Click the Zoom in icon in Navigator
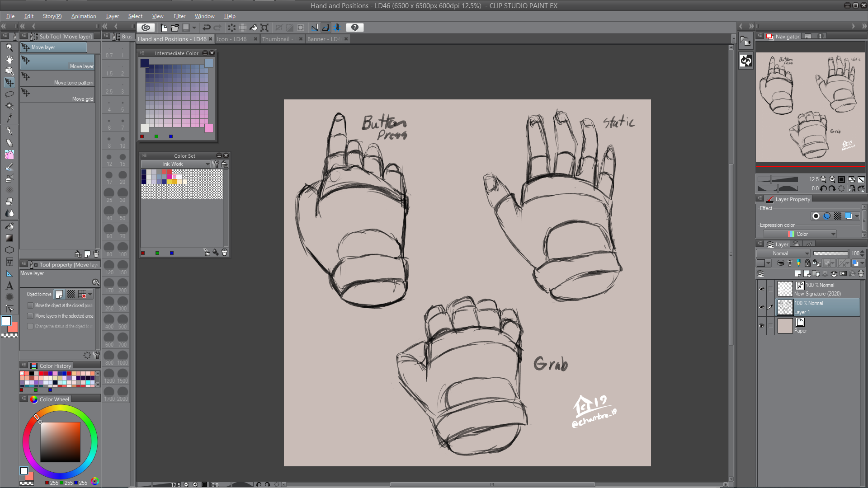Image resolution: width=868 pixels, height=488 pixels. coord(832,179)
